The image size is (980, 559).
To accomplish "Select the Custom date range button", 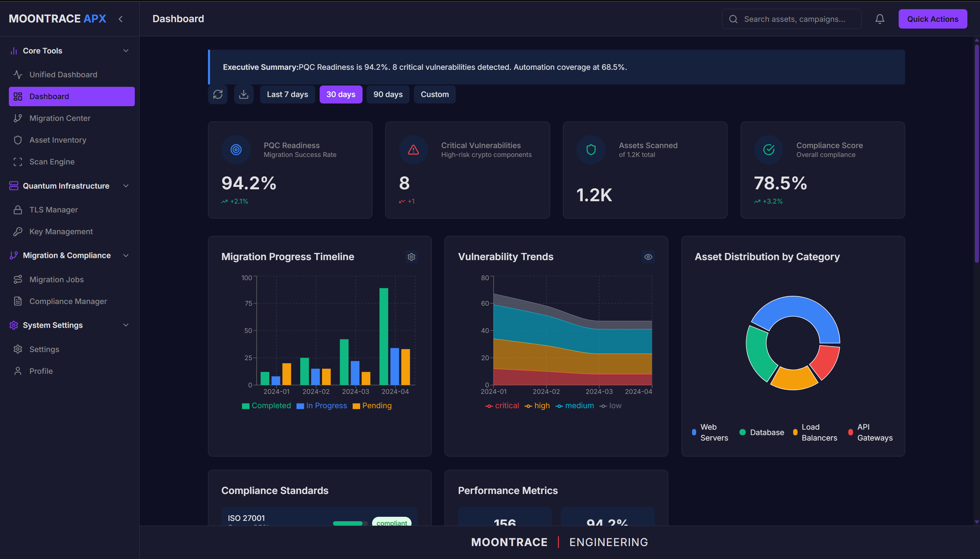I will tap(434, 94).
